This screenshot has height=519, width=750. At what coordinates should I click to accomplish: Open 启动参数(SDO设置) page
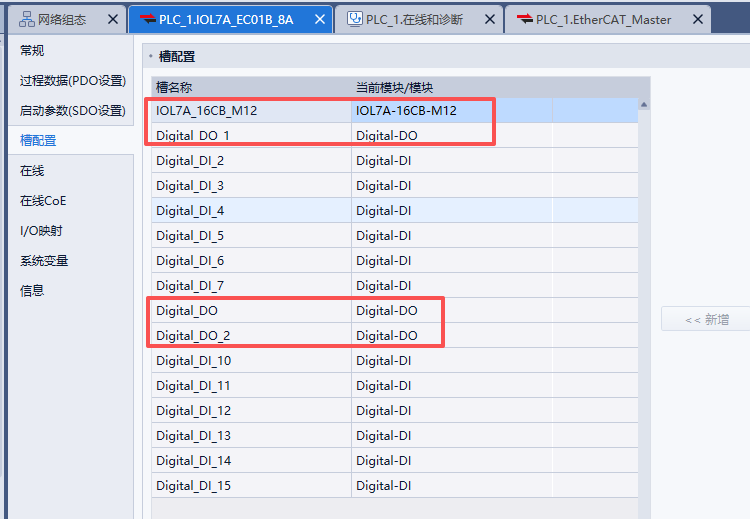tap(73, 111)
